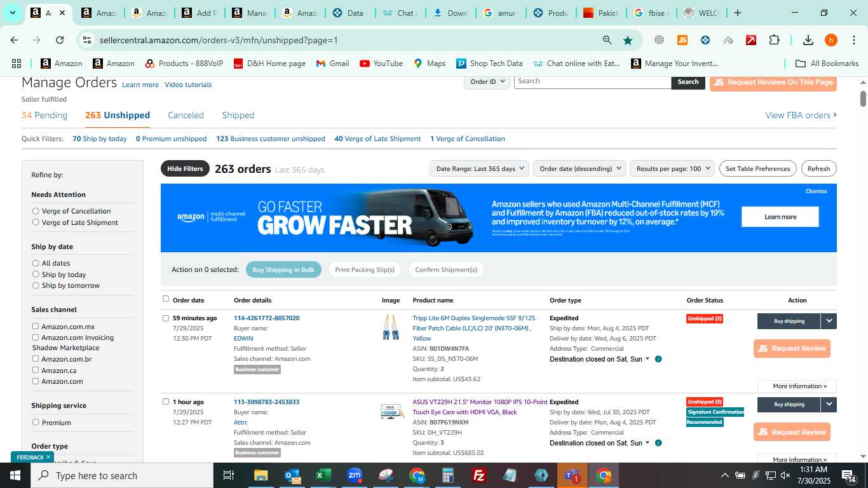Open FileZilla from the taskbar

pyautogui.click(x=479, y=475)
